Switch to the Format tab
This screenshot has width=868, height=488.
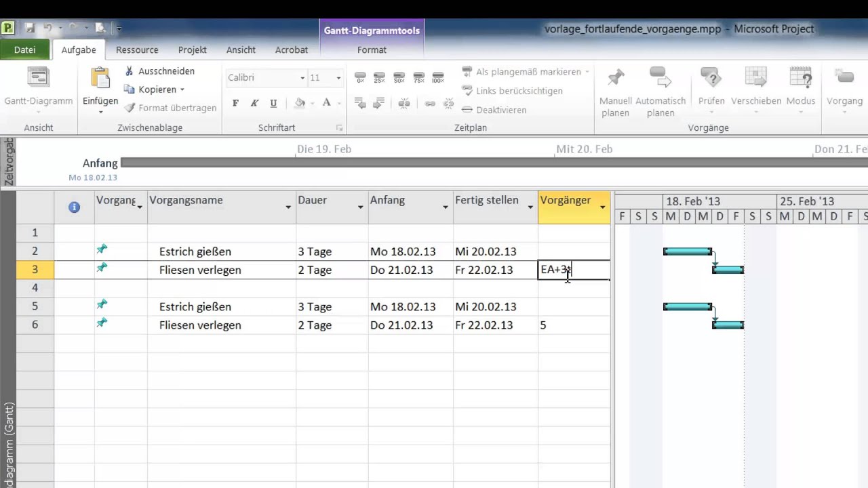372,49
